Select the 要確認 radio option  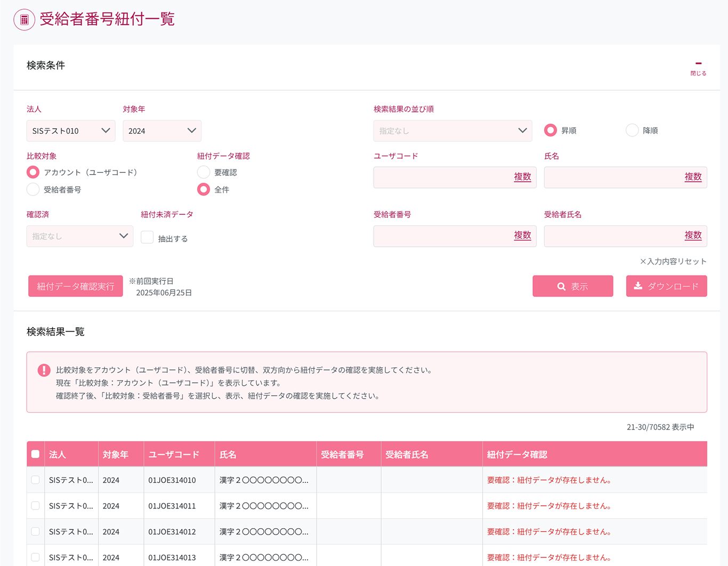(204, 172)
